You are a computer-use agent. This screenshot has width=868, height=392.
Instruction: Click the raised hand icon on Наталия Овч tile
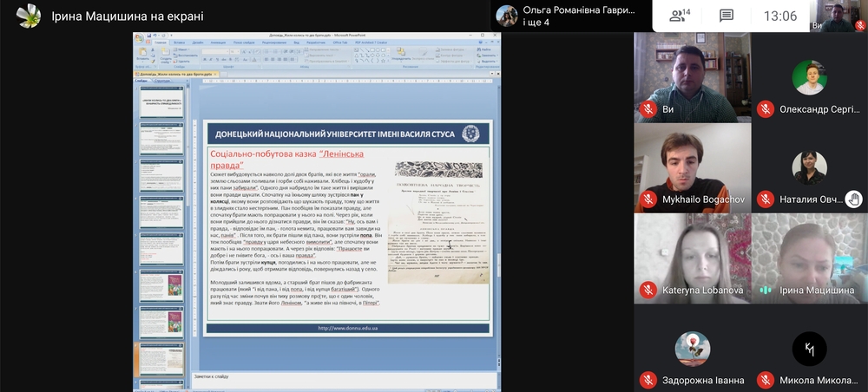pyautogui.click(x=854, y=199)
